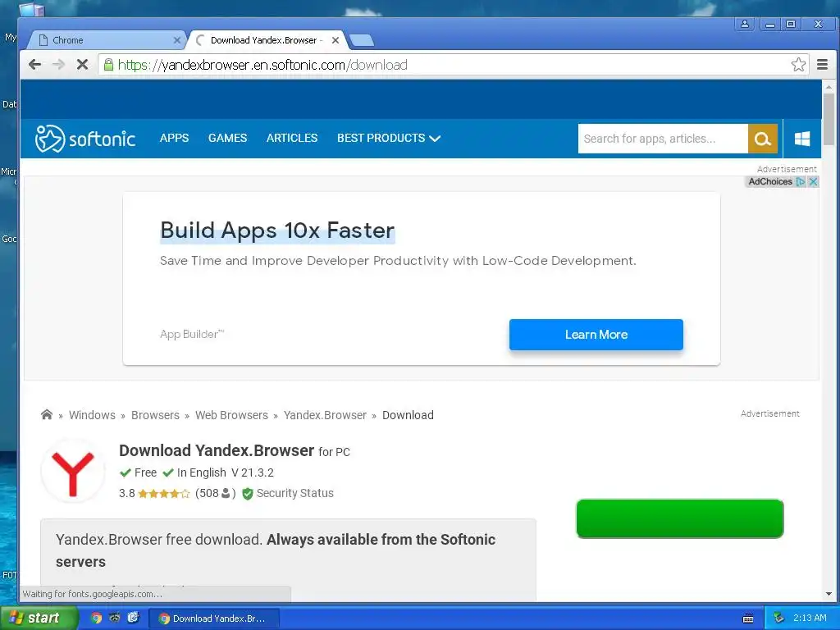This screenshot has height=630, width=840.
Task: Open the ARTICLES menu
Action: (292, 138)
